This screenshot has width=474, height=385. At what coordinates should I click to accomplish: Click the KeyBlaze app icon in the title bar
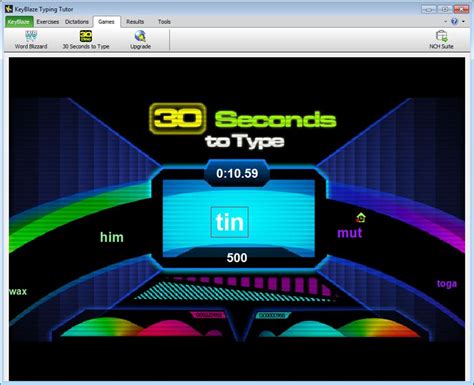pos(9,9)
